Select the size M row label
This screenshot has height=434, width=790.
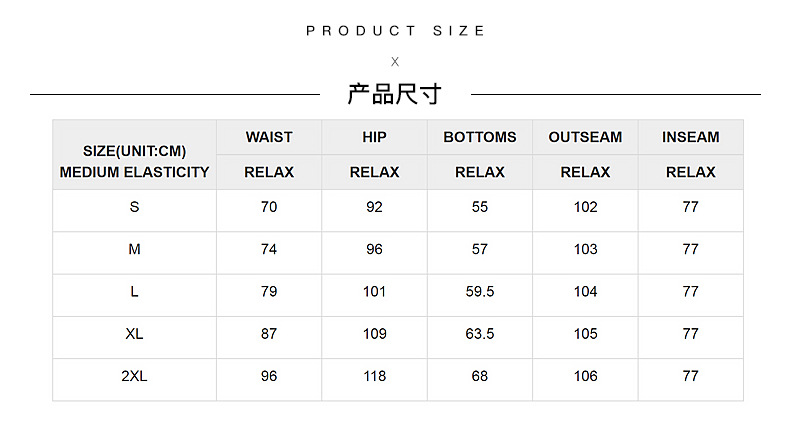134,249
